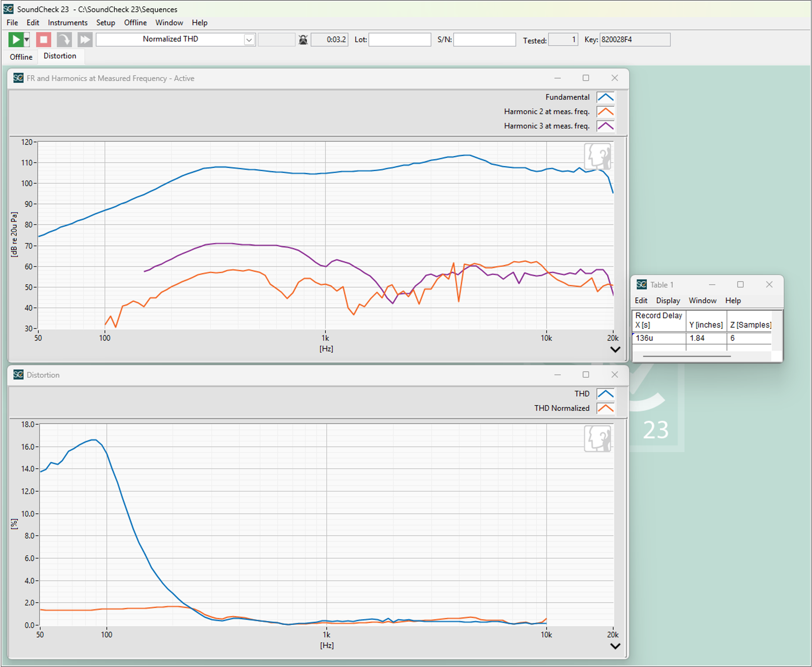This screenshot has width=812, height=667.
Task: Open the main Help menu
Action: coord(199,23)
